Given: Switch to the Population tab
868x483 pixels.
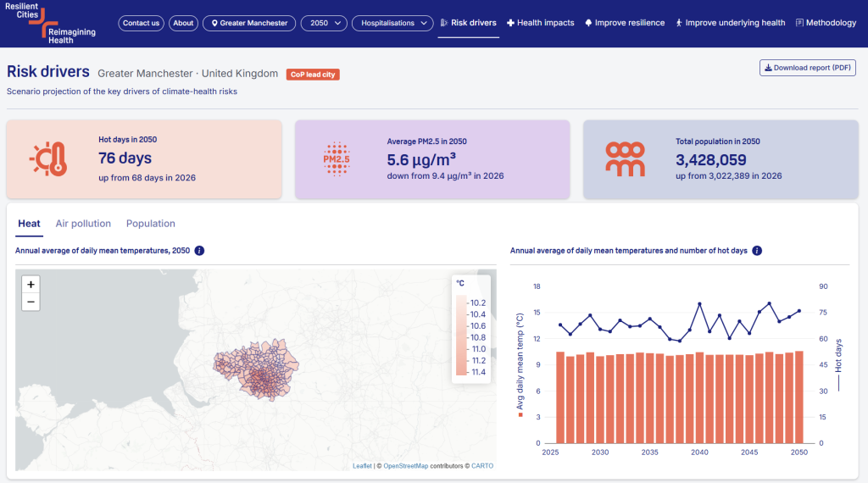Looking at the screenshot, I should (x=151, y=224).
